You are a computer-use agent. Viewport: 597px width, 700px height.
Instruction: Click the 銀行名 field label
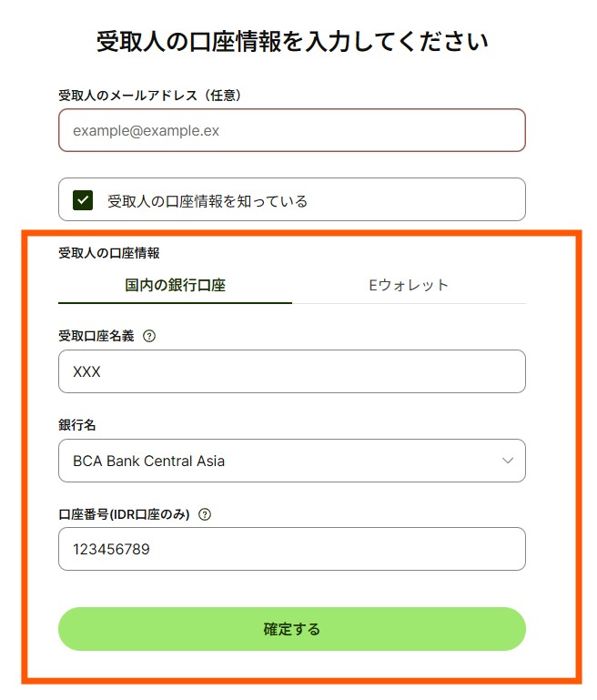tap(77, 425)
